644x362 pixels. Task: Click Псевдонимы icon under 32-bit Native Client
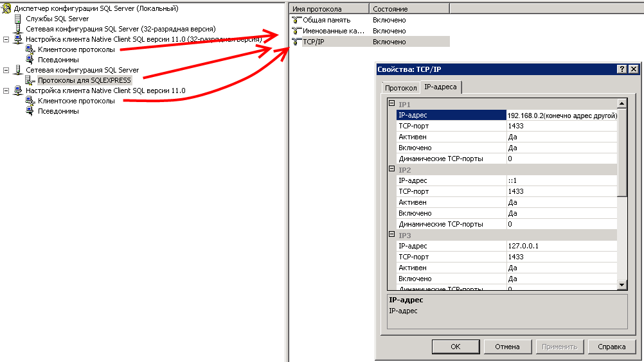pyautogui.click(x=30, y=60)
